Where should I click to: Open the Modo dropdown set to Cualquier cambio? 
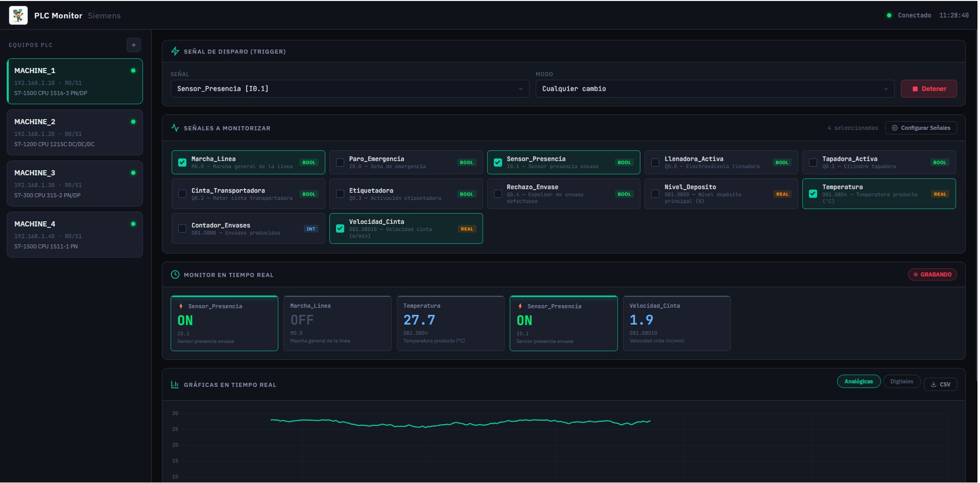(715, 88)
